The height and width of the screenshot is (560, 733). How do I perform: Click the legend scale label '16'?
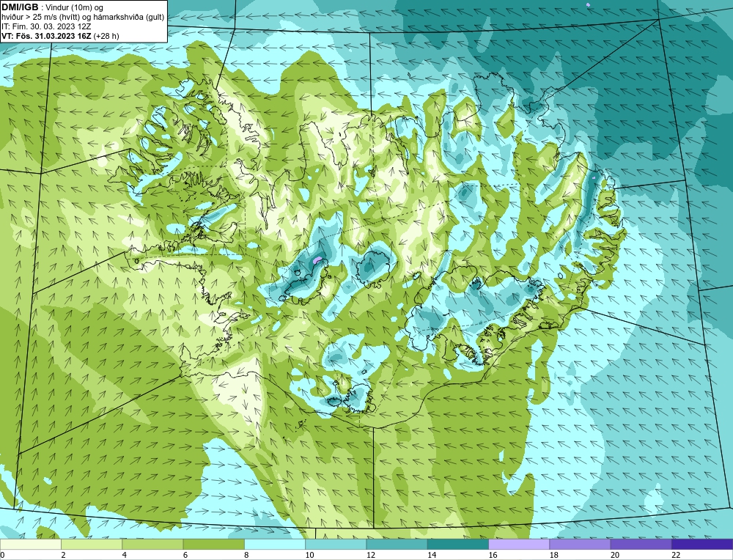click(493, 556)
